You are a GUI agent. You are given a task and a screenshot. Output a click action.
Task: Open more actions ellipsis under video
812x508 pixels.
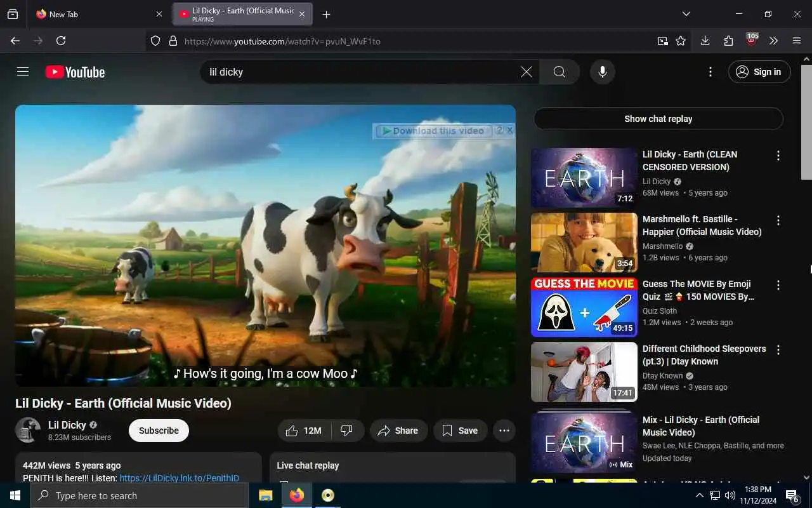click(x=504, y=431)
